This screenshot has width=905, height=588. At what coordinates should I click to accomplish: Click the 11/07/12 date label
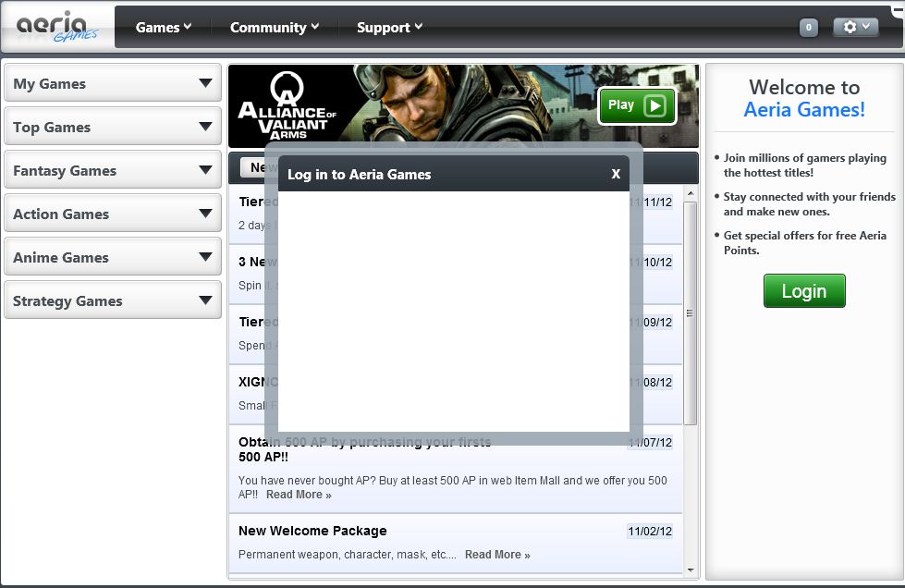650,443
